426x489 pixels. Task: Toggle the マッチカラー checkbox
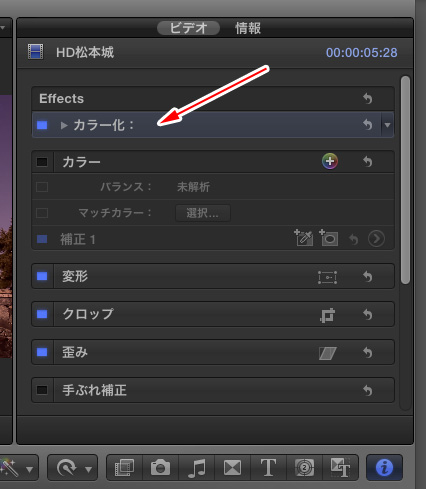coord(42,213)
